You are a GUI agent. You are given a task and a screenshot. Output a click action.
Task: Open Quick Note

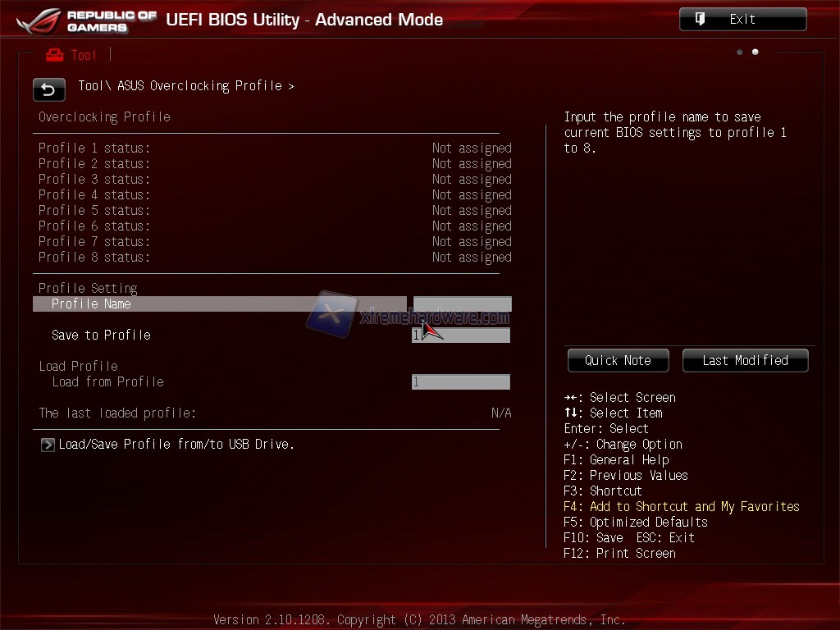tap(618, 360)
